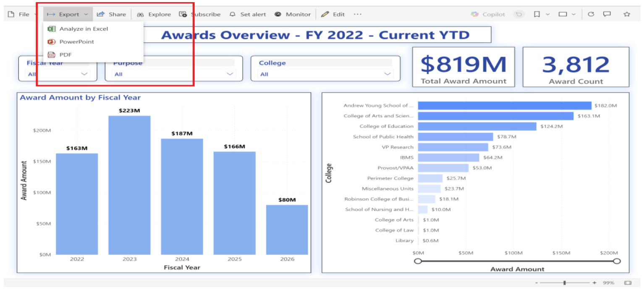Open the comments pane icon
644x293 pixels.
tap(607, 14)
